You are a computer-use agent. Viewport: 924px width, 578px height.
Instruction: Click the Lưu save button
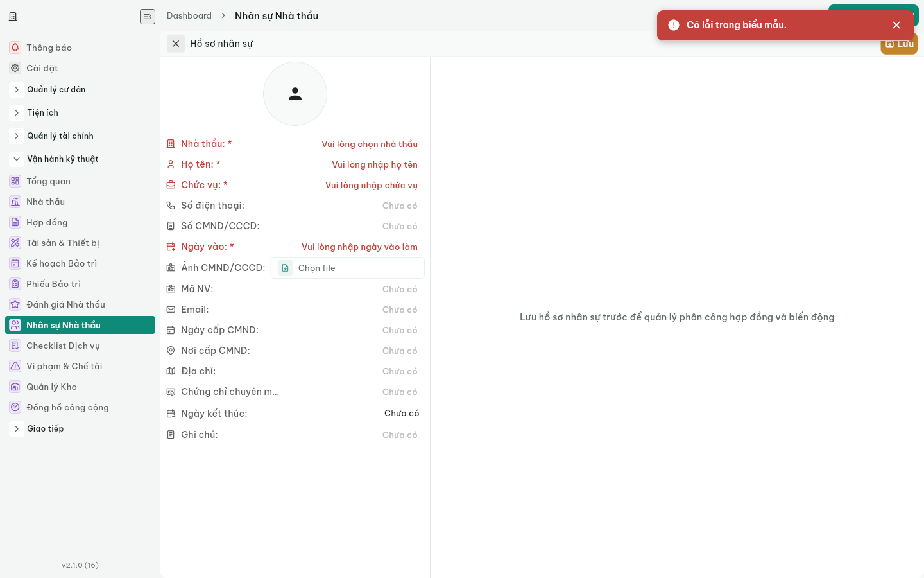(899, 44)
